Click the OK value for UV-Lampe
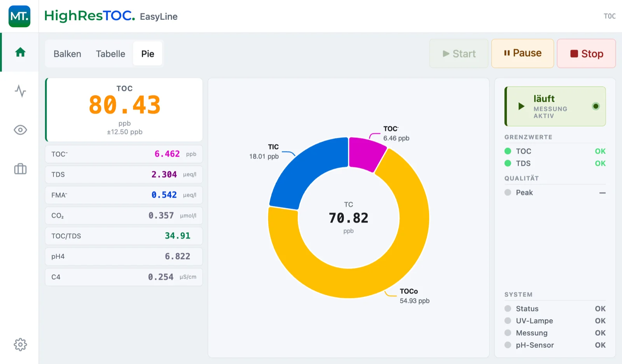The width and height of the screenshot is (622, 364). click(600, 320)
